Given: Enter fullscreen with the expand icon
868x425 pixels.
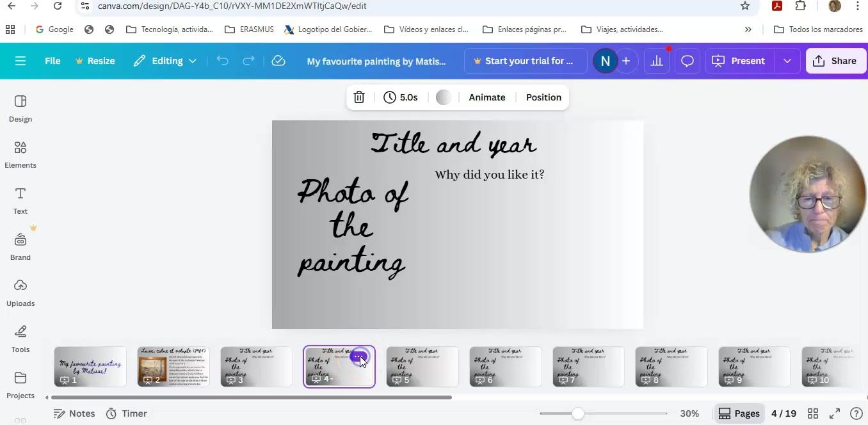Looking at the screenshot, I should click(835, 413).
